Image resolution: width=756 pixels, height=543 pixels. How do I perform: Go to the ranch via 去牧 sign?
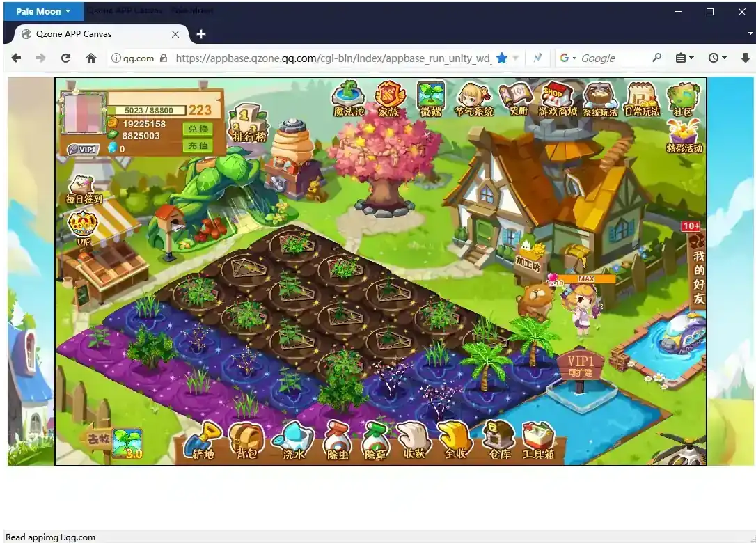pos(100,439)
